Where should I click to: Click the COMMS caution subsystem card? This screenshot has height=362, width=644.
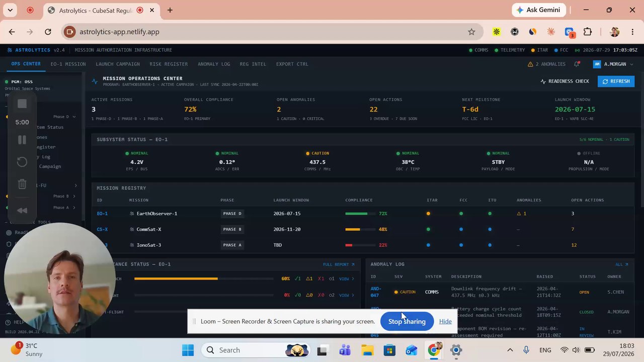click(317, 161)
